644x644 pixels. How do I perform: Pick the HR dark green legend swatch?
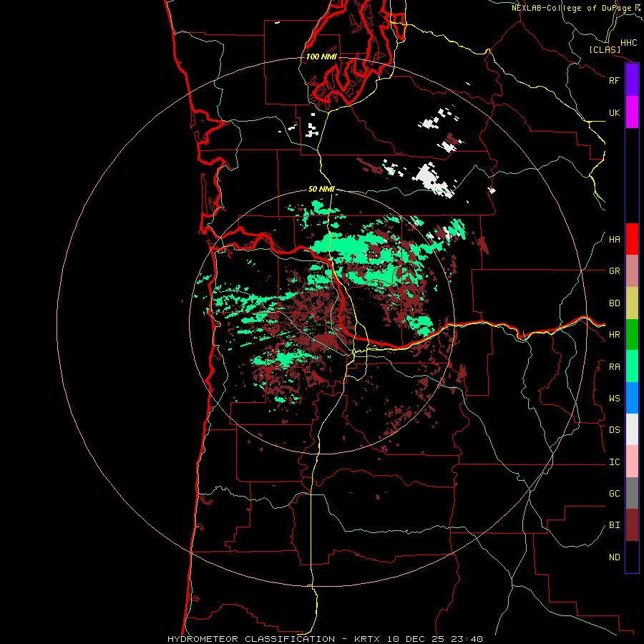(632, 335)
